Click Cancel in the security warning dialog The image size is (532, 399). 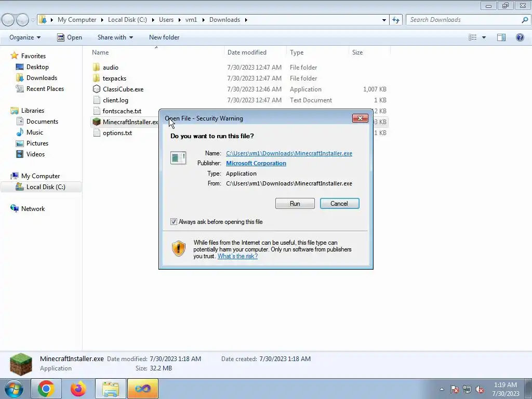pos(339,204)
